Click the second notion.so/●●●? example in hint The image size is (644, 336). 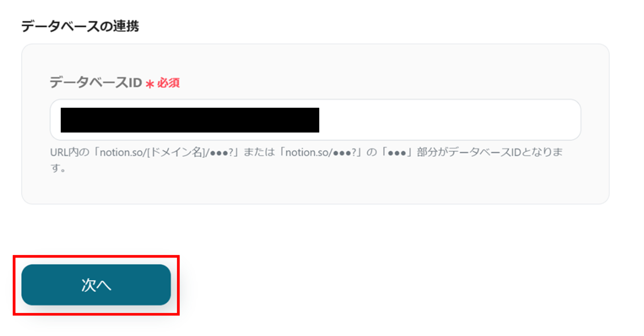coord(321,152)
